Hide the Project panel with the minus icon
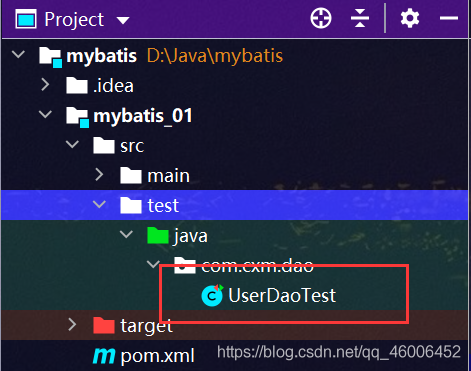This screenshot has width=471, height=371. [449, 18]
